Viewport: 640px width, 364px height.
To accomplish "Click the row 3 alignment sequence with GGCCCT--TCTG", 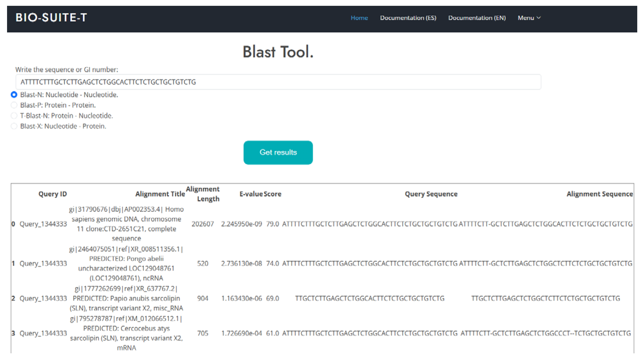I will coord(546,333).
